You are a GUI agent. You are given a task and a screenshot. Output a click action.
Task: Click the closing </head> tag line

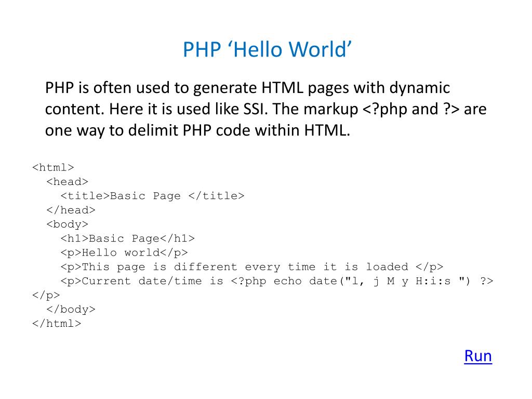pos(71,210)
